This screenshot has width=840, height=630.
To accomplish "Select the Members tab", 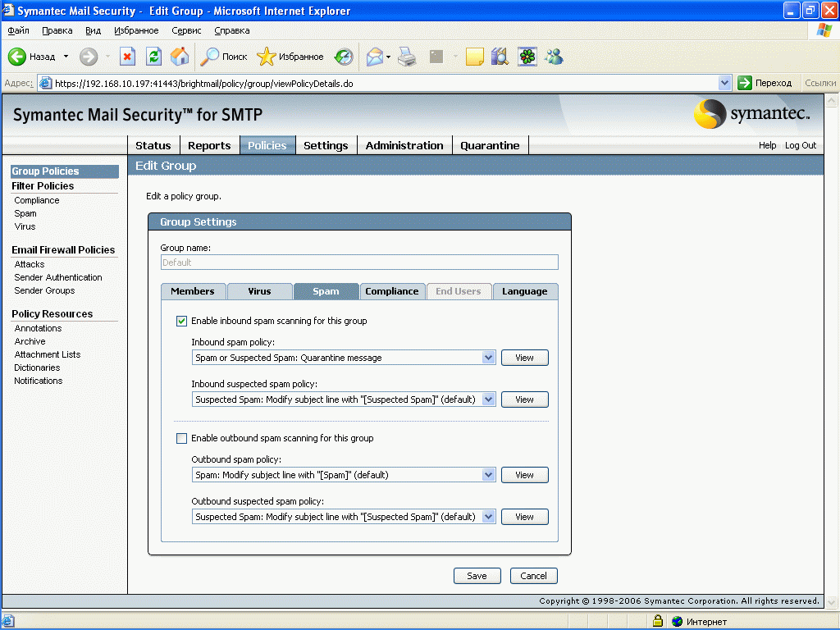I will [193, 291].
